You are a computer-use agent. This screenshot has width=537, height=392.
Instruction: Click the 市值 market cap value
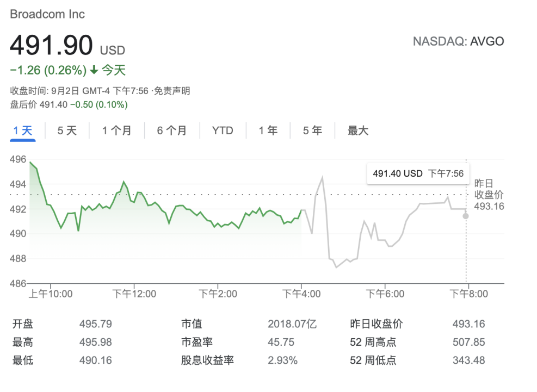(x=292, y=324)
